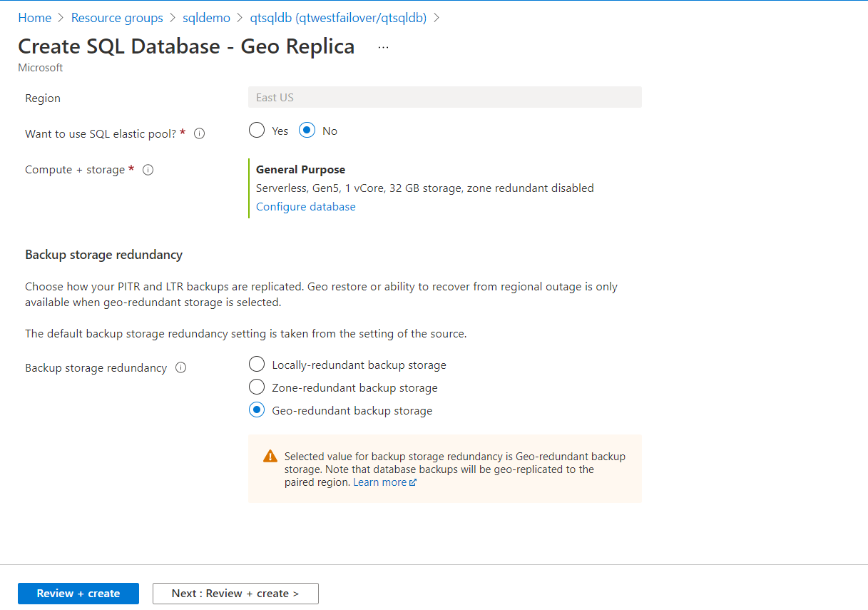This screenshot has width=868, height=610.
Task: Choose Geo-redundant backup storage
Action: pos(257,410)
